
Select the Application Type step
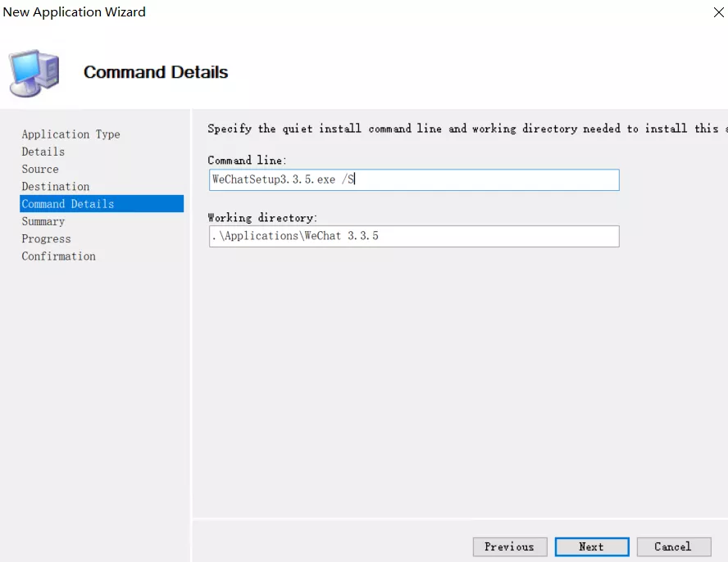71,134
